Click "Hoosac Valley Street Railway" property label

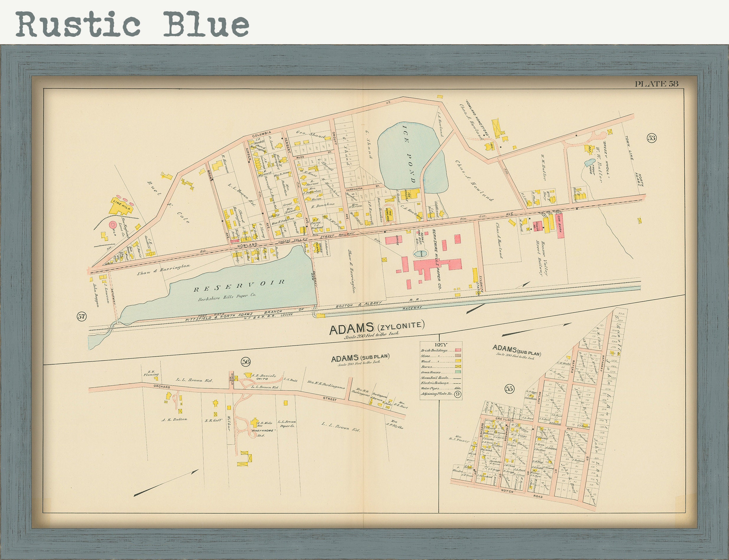pos(542,258)
